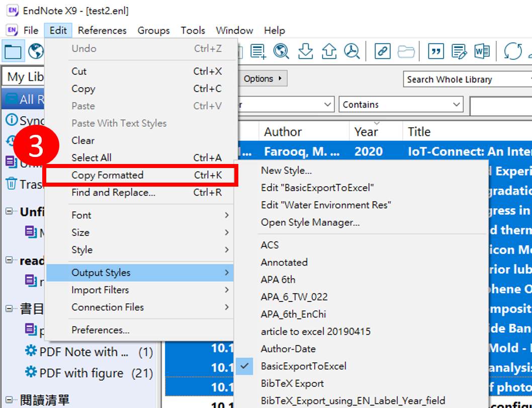The width and height of the screenshot is (532, 408).
Task: Click the PDF Note with smart group icon
Action: click(x=31, y=350)
